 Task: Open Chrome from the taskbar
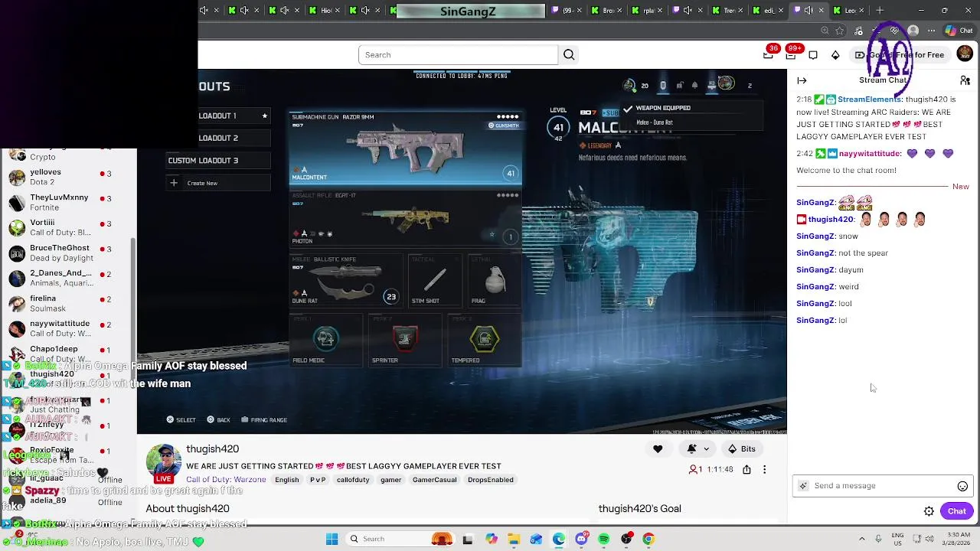pos(648,539)
